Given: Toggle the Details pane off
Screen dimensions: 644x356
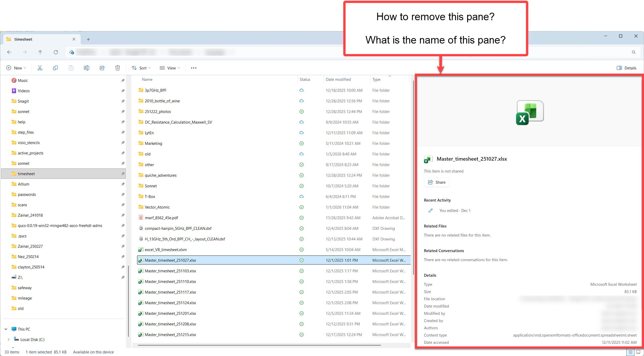Looking at the screenshot, I should click(627, 68).
